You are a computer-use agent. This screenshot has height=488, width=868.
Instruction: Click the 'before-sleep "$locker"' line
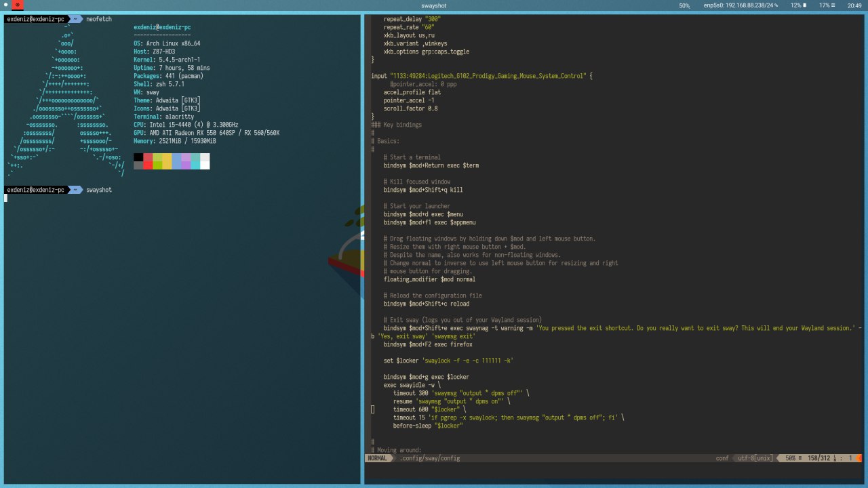coord(428,426)
